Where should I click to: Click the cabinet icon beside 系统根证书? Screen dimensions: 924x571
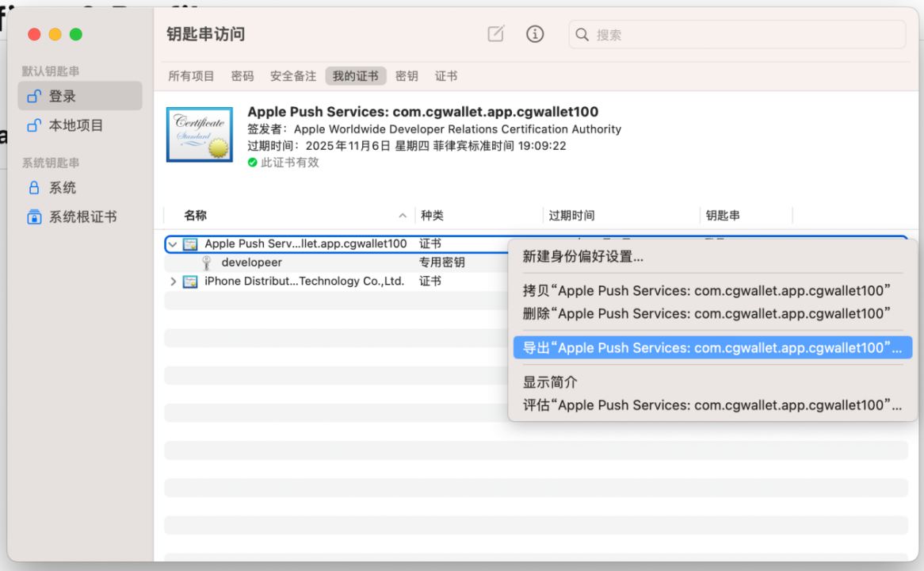[x=34, y=217]
